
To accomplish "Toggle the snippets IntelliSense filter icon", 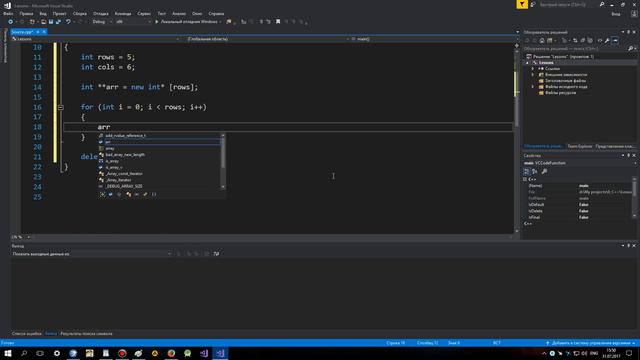I will [154, 194].
